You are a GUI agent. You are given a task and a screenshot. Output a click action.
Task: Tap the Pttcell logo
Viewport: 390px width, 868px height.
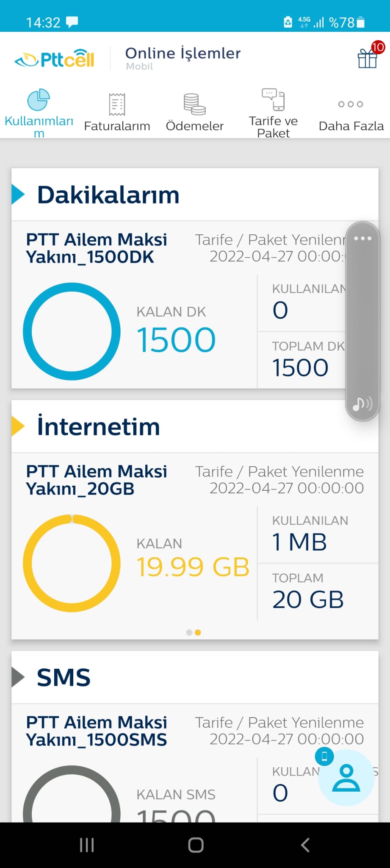[54, 58]
